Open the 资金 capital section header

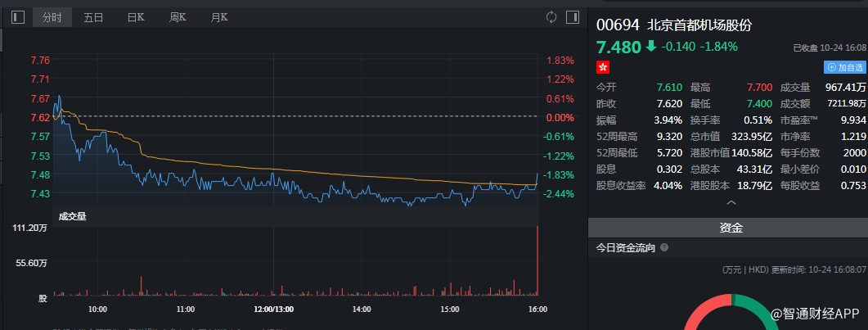[x=731, y=228]
